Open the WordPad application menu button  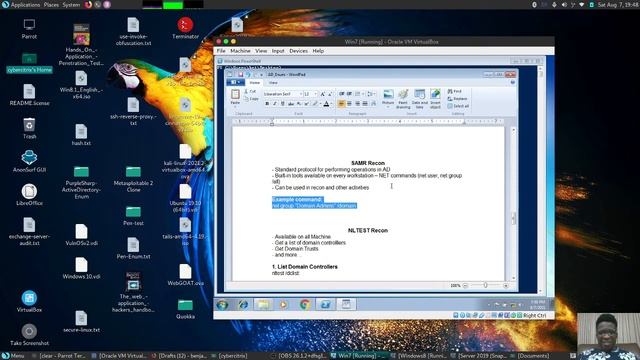[235, 82]
